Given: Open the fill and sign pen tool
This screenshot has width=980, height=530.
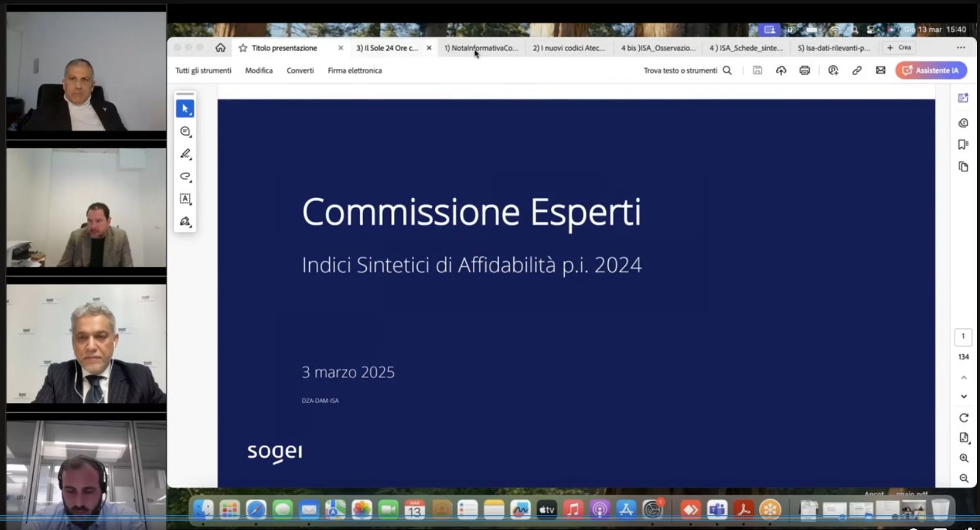Looking at the screenshot, I should coord(185,222).
